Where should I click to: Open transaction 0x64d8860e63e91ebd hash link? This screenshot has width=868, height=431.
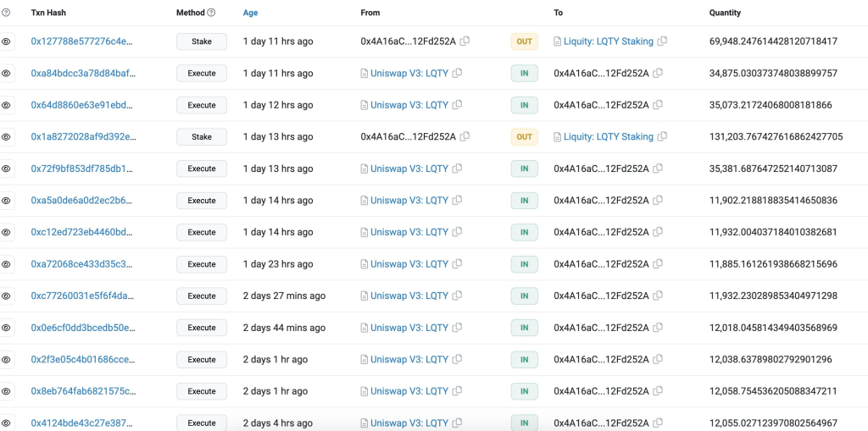click(82, 105)
